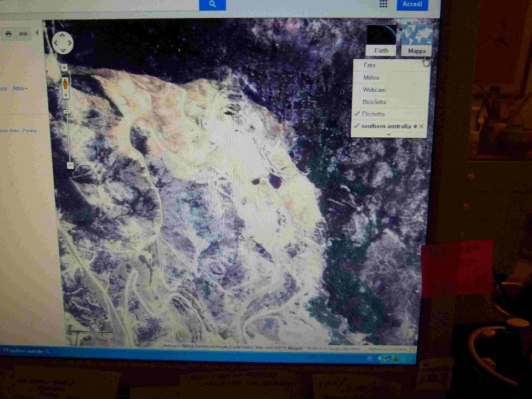Pan the map left with the arrow
Viewport: 532px width, 399px height.
point(55,43)
